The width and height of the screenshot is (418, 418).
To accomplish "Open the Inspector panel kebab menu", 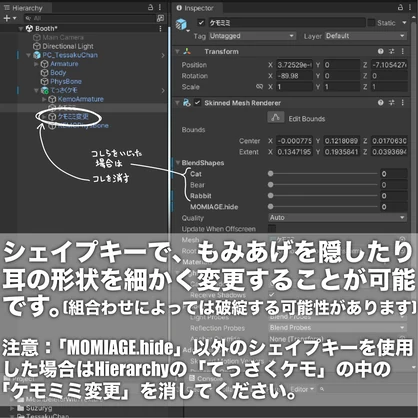I will (410, 7).
